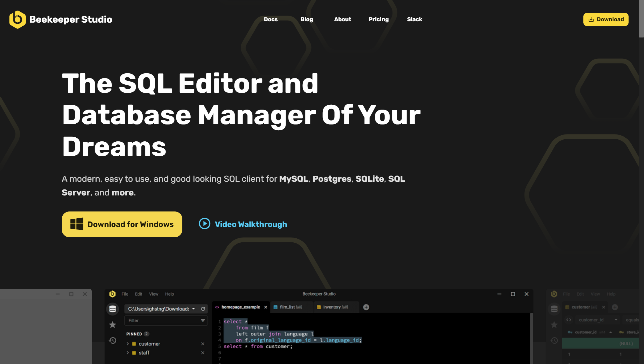Open customer_id dropdown in right blurred window
The image size is (644, 364).
tap(598, 320)
